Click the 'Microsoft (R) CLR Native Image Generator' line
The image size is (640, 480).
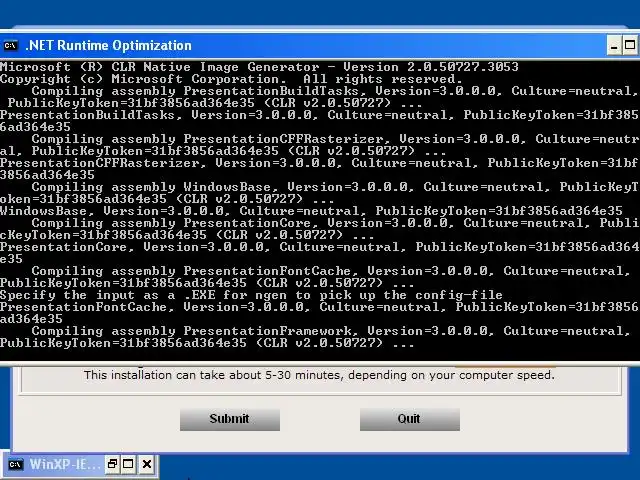click(259, 67)
